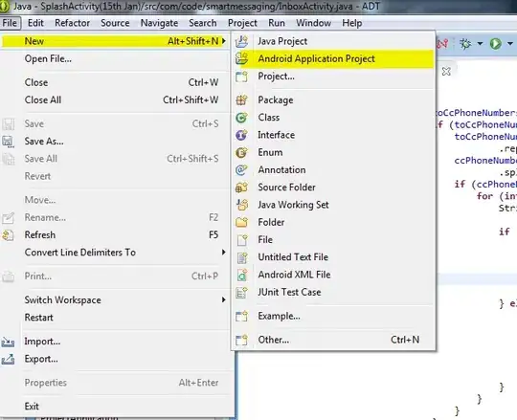Click the Java Working Set icon
The image size is (517, 420).
click(241, 205)
